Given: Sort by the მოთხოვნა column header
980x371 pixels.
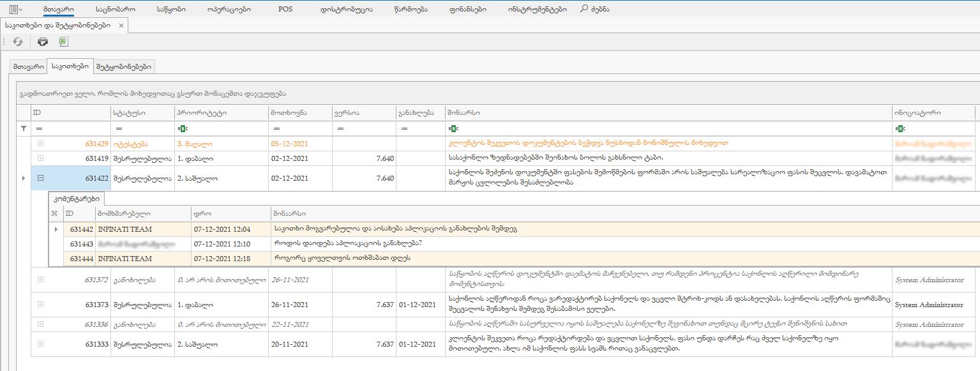Looking at the screenshot, I should point(300,112).
